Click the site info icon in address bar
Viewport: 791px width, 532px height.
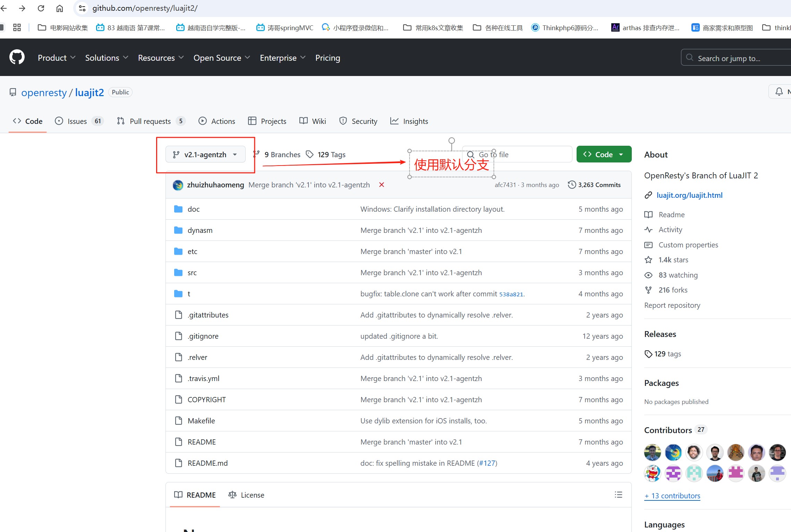point(82,8)
